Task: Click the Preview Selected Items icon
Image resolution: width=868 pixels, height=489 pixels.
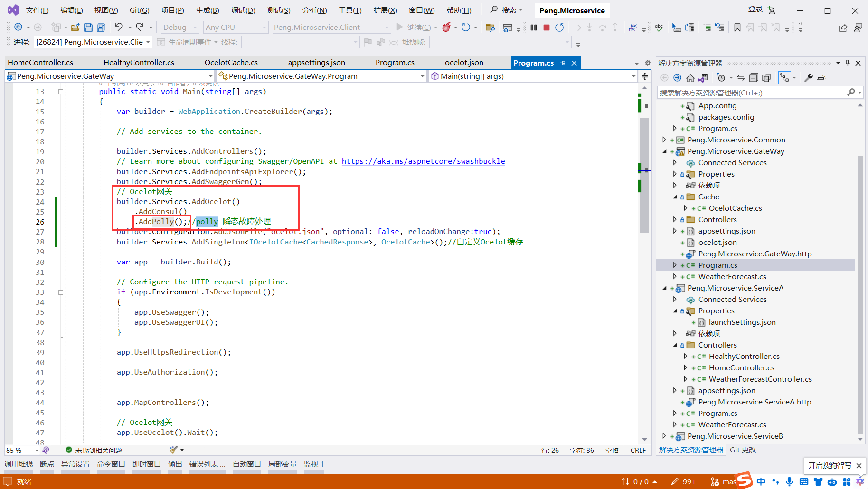Action: click(822, 78)
